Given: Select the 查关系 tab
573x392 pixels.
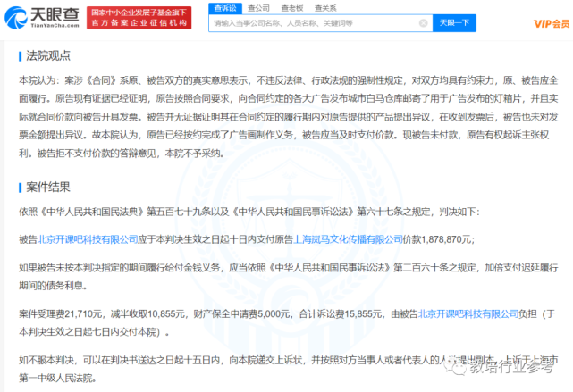Looking at the screenshot, I should point(325,8).
